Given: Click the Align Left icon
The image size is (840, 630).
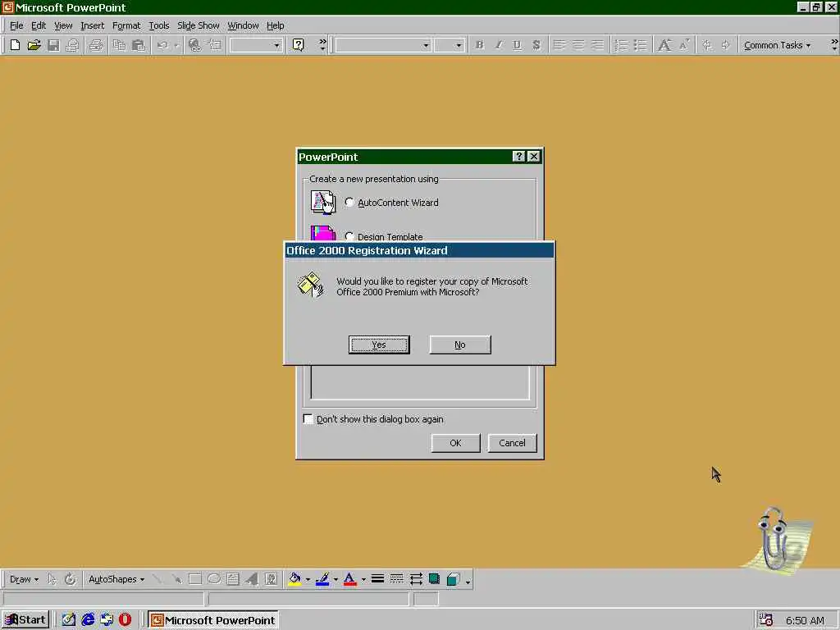Looking at the screenshot, I should coord(559,45).
